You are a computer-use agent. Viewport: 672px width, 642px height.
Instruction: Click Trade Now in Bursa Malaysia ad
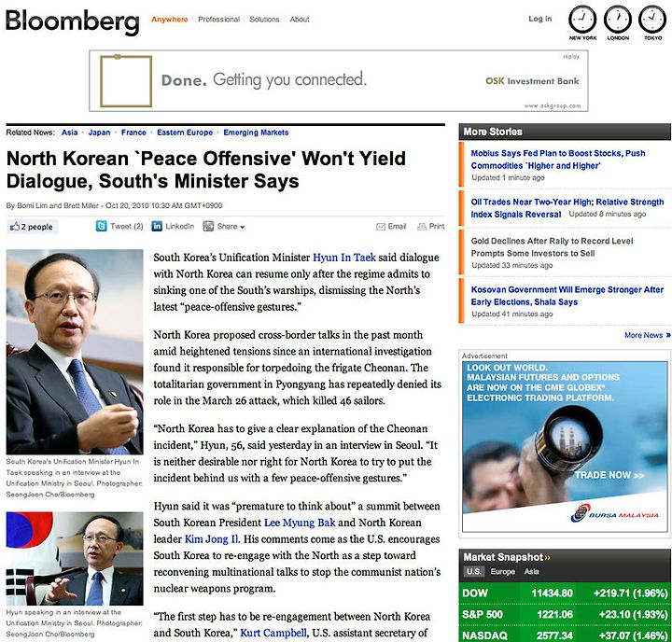[609, 475]
